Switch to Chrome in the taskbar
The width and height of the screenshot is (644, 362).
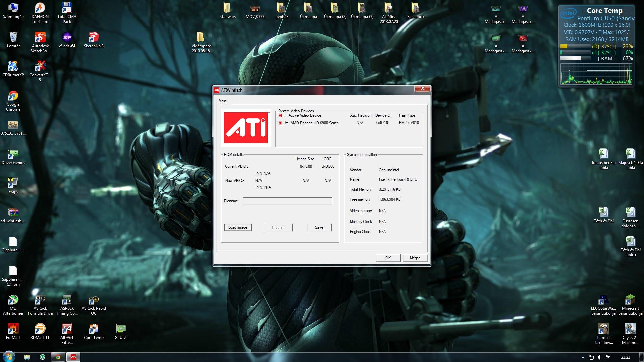tap(58, 357)
